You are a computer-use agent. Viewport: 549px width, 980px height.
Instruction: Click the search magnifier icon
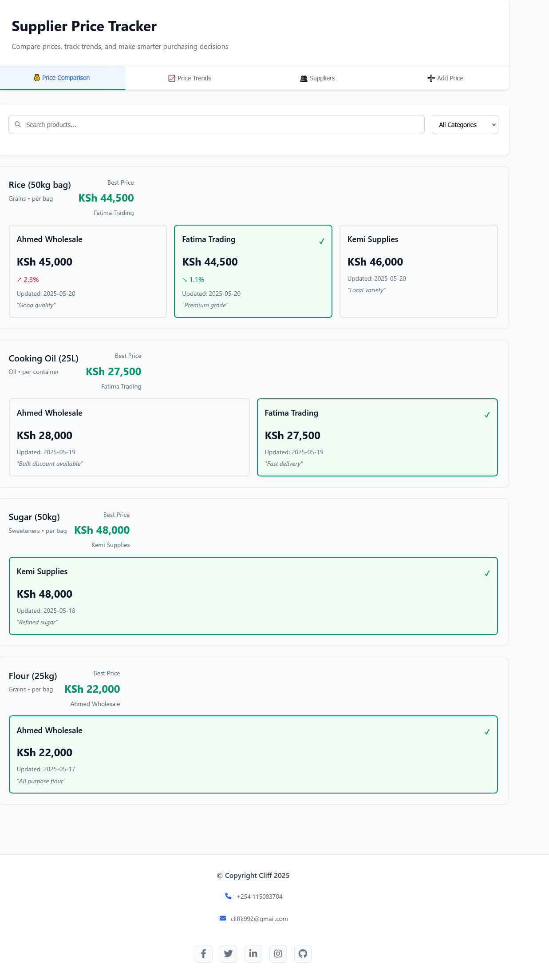point(18,125)
